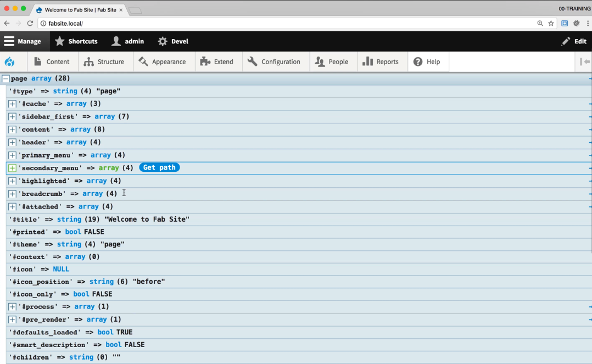The height and width of the screenshot is (364, 592).
Task: Open the People menu item
Action: pyautogui.click(x=332, y=61)
